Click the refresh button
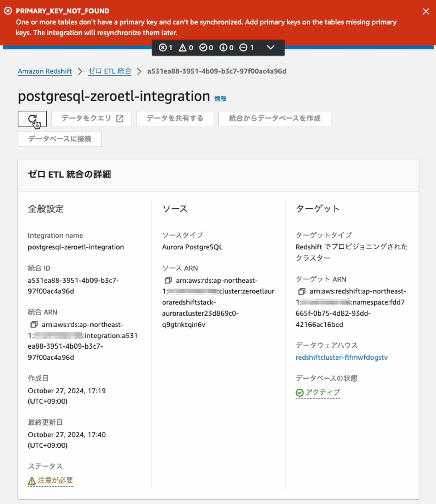The image size is (436, 504). [x=32, y=119]
